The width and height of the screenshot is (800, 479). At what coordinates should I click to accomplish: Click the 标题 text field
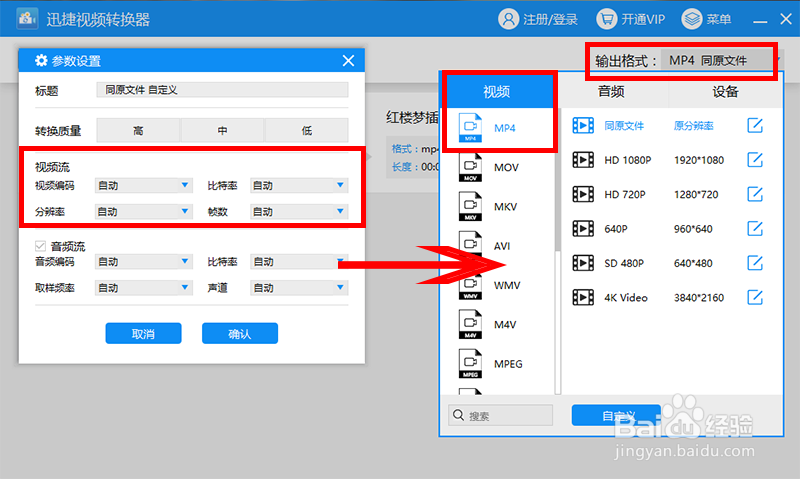222,90
